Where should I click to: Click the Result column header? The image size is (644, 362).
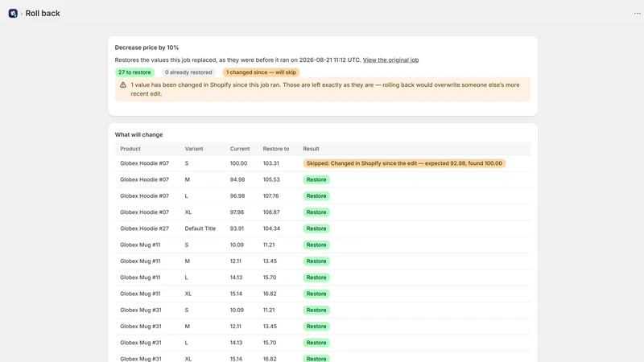[311, 149]
